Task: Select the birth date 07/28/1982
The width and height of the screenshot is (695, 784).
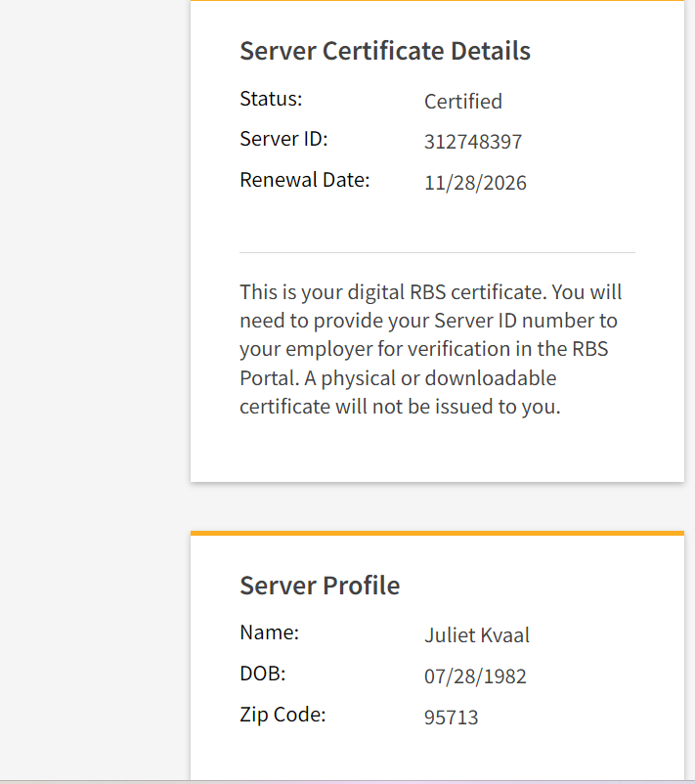Action: (475, 676)
